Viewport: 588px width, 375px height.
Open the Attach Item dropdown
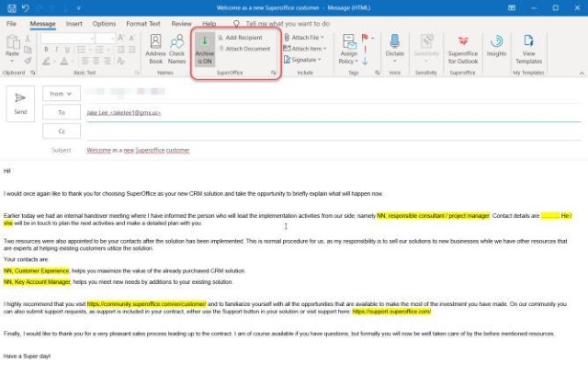pyautogui.click(x=305, y=49)
